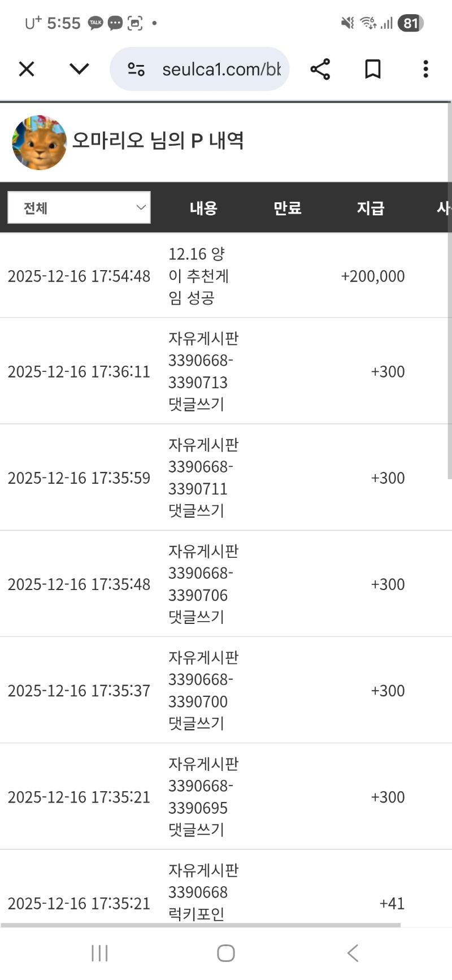Image resolution: width=452 pixels, height=980 pixels.
Task: Tap the horizontal scrollbar below the table
Action: [x=201, y=925]
